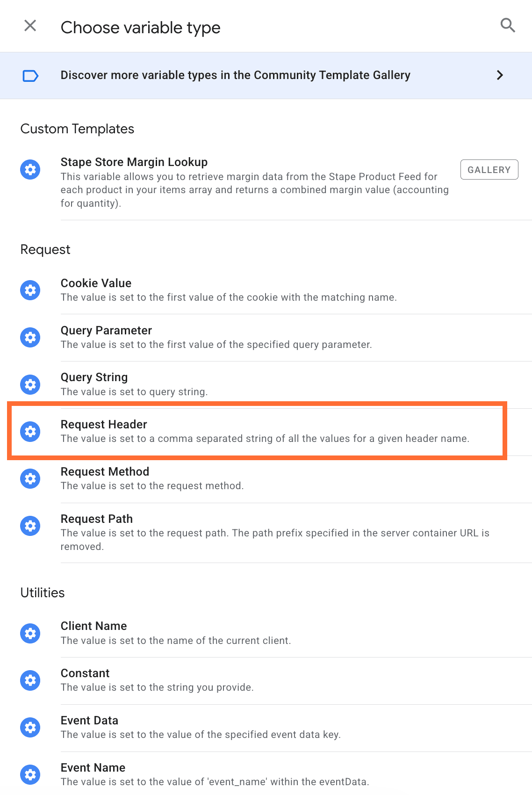
Task: Click the Request Method gear icon
Action: click(x=30, y=478)
